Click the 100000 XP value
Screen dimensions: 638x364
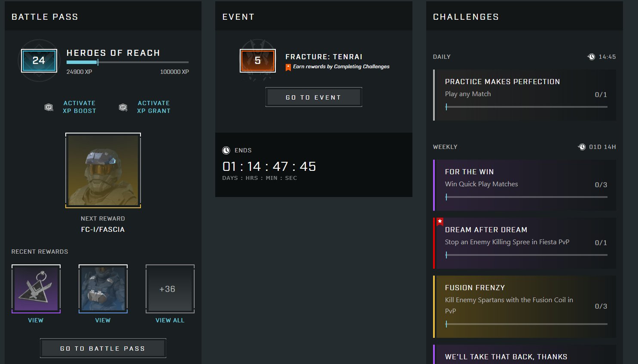click(174, 72)
